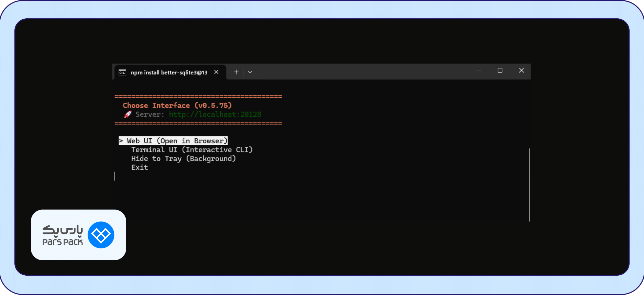Click the command prompt icon in tab
644x295 pixels.
123,72
